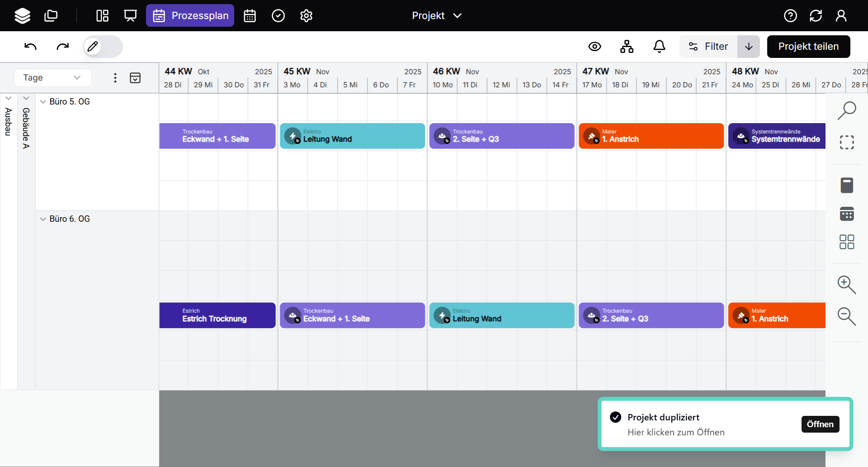Open notifications bell icon
This screenshot has height=467, width=868.
pyautogui.click(x=659, y=47)
